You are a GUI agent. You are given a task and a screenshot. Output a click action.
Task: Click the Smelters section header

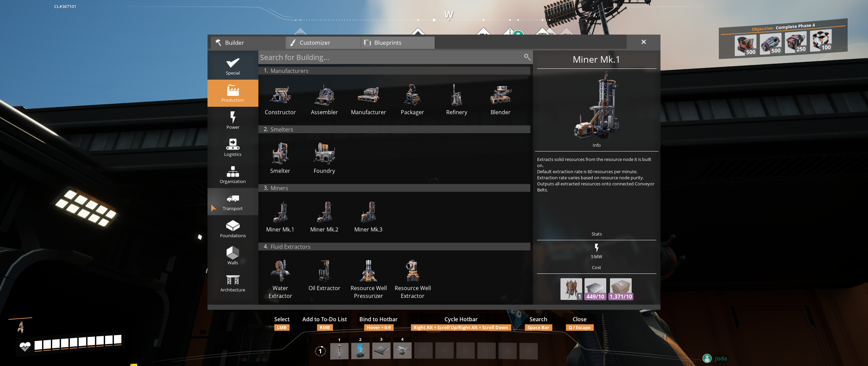[394, 129]
